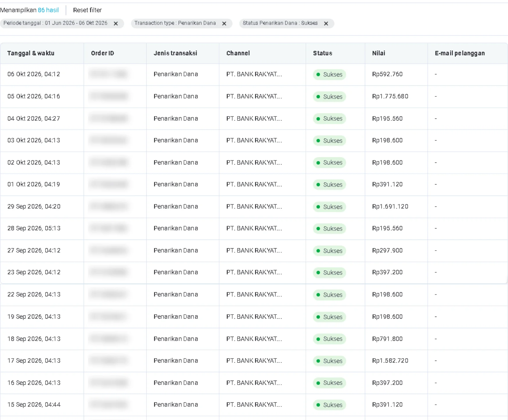508x420 pixels.
Task: Select the row dated 01 Okt 2026, 04:19
Action: click(x=254, y=185)
